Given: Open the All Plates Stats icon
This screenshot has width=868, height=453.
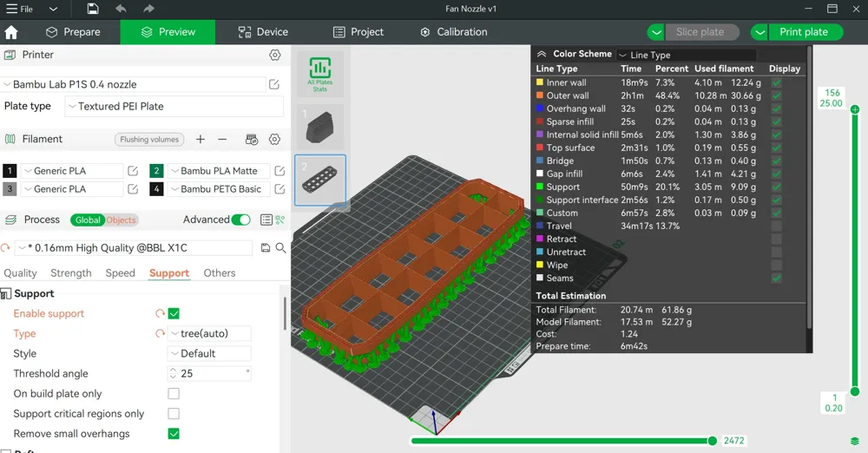Looking at the screenshot, I should 320,74.
